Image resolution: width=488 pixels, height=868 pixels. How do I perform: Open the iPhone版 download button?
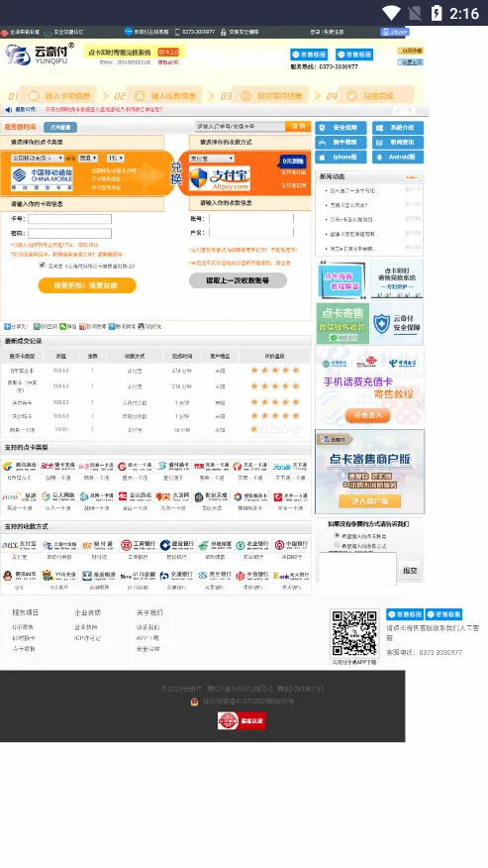(341, 158)
